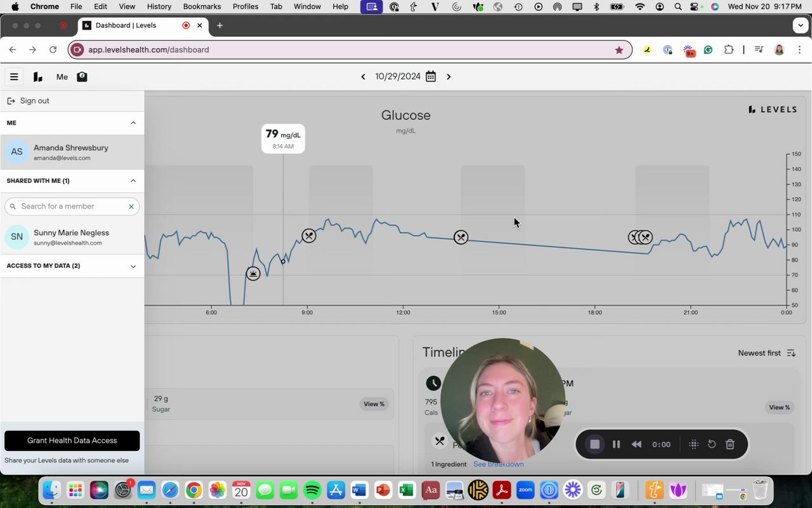Click Chrome profile avatar
Image resolution: width=812 pixels, height=508 pixels.
(779, 50)
